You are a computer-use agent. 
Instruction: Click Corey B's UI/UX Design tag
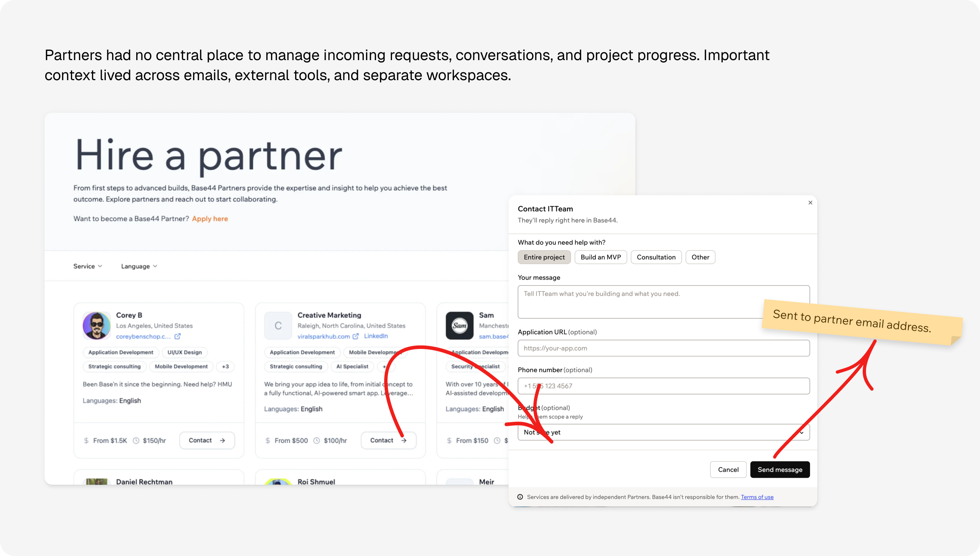(x=184, y=352)
